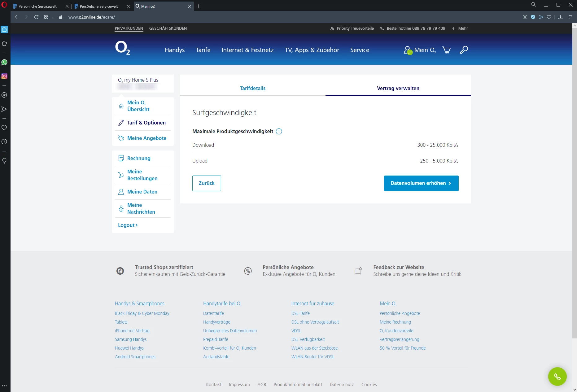The image size is (577, 392).
Task: Open Feedback zur Website section
Action: 408,271
